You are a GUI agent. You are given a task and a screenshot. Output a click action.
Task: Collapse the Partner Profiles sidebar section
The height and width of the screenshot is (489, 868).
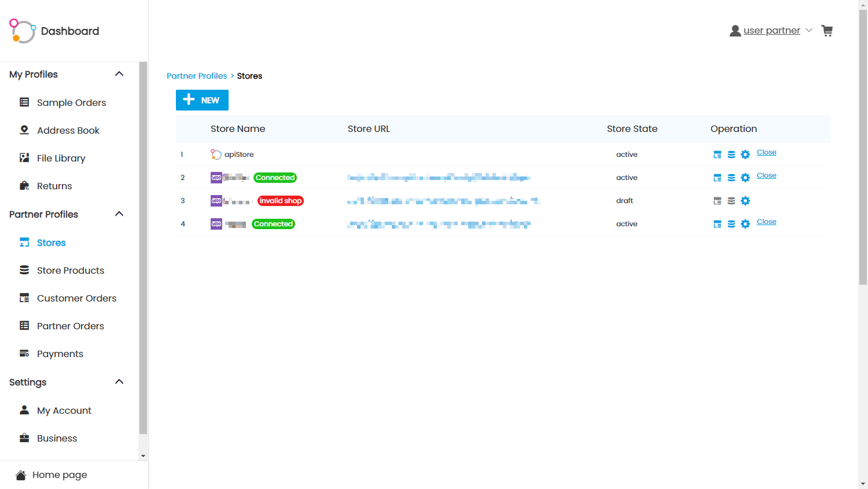(119, 214)
